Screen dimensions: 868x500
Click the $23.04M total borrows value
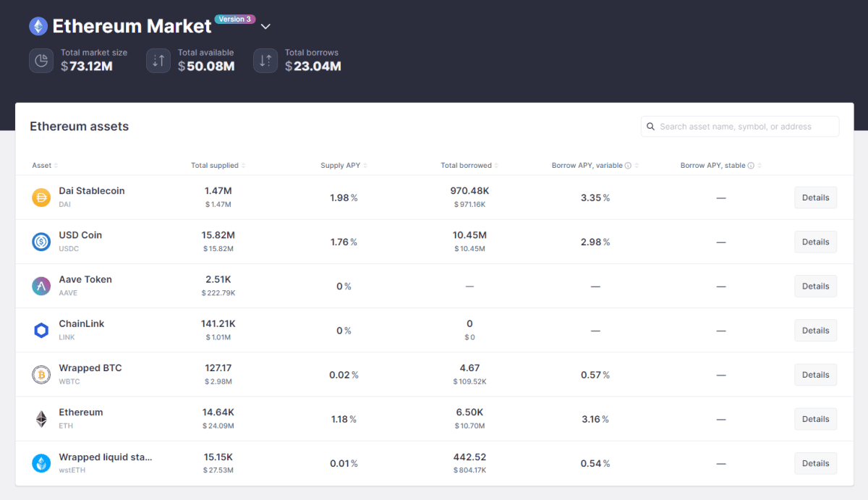(x=313, y=67)
